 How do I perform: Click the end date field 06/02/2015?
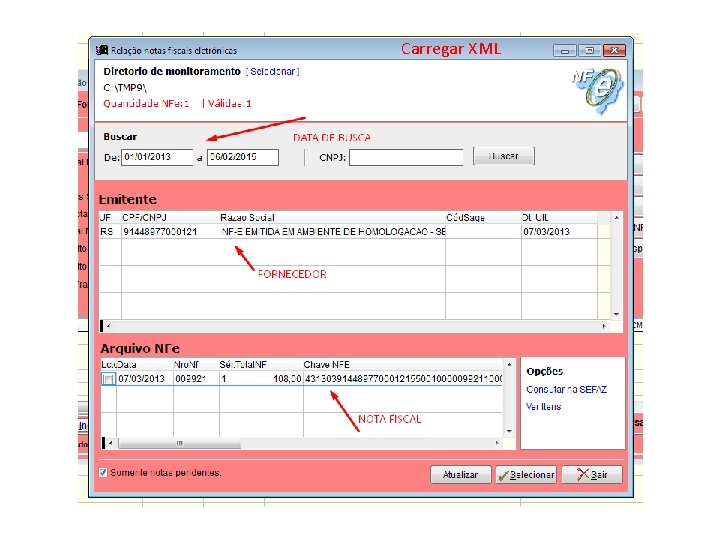coord(242,157)
